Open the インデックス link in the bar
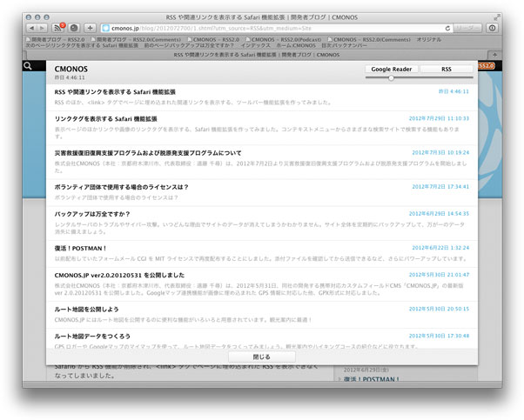The width and height of the screenshot is (524, 420). [x=255, y=45]
